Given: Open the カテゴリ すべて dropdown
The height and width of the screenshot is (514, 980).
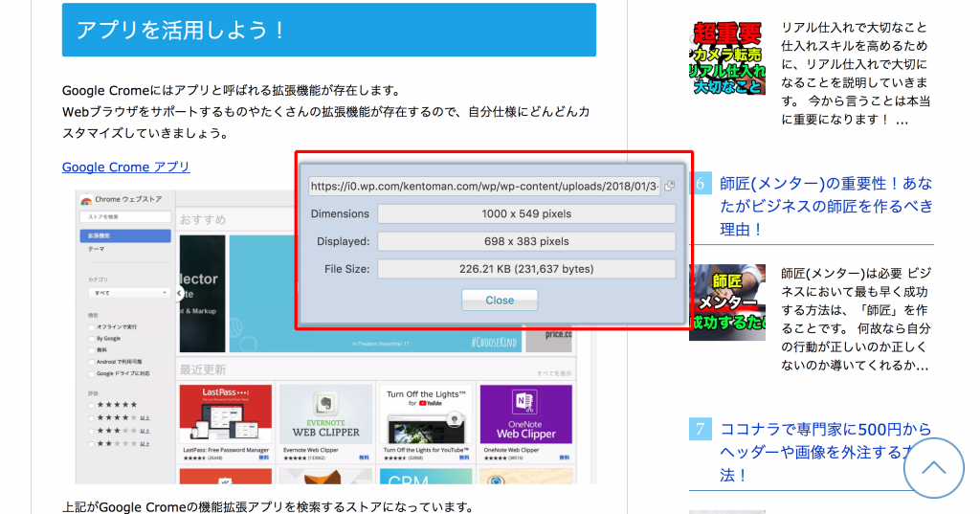Looking at the screenshot, I should (x=129, y=293).
